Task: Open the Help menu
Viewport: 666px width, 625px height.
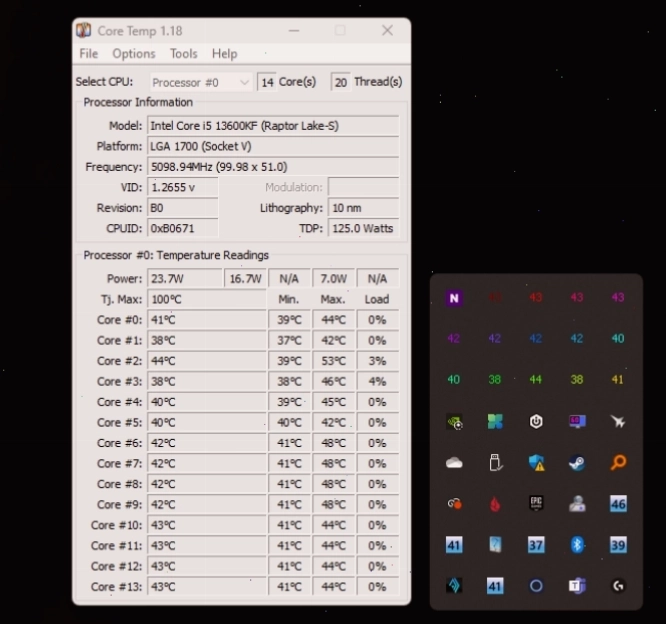Action: tap(224, 54)
